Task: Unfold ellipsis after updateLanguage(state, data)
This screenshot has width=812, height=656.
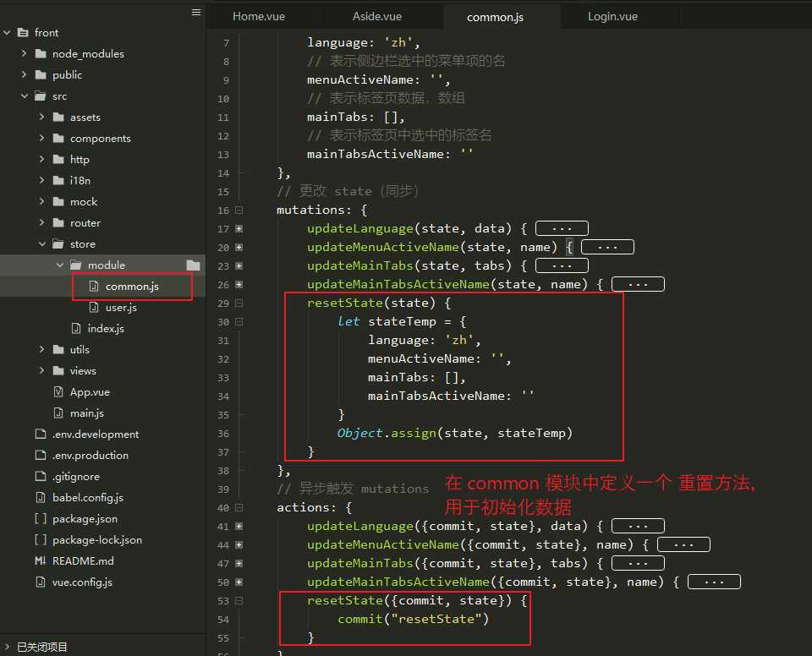Action: tap(562, 228)
